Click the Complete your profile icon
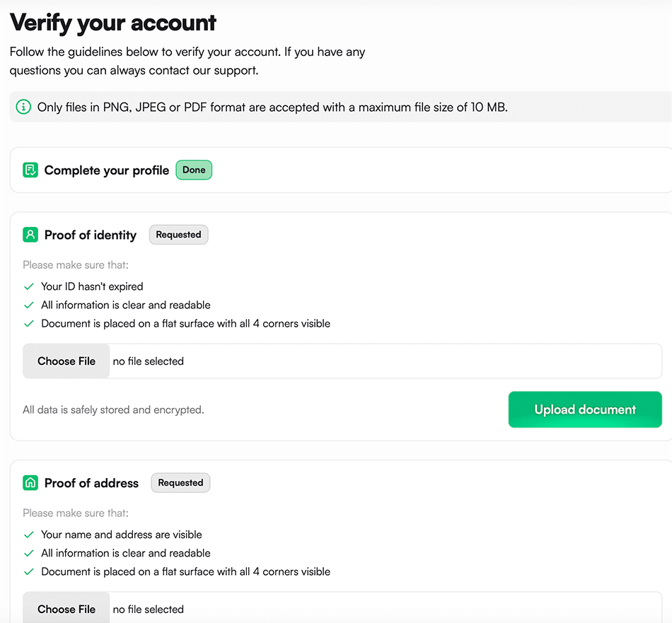The width and height of the screenshot is (672, 623). (30, 170)
